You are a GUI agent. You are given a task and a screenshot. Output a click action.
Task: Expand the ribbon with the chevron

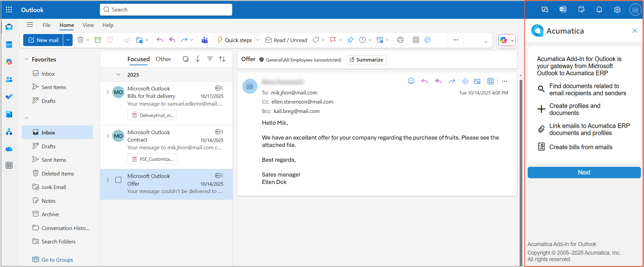(x=486, y=42)
